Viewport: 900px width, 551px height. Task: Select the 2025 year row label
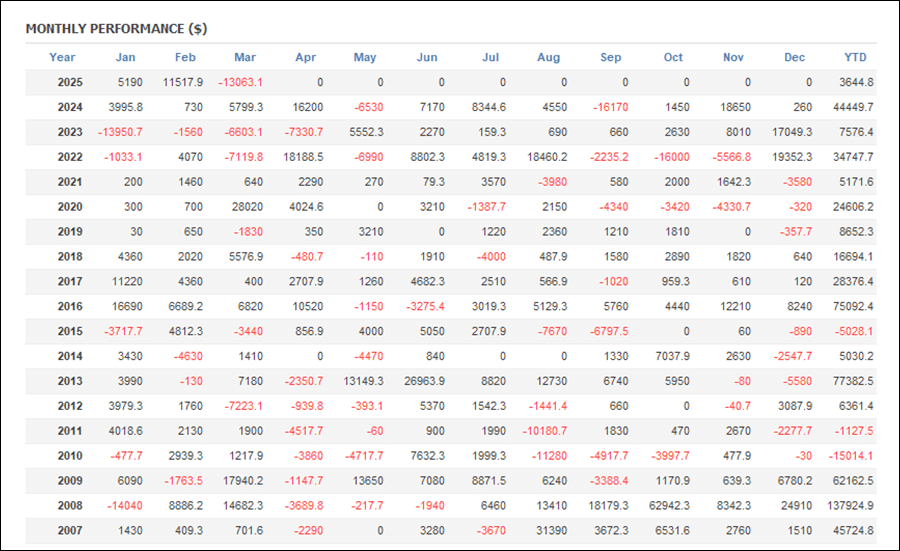tap(70, 82)
